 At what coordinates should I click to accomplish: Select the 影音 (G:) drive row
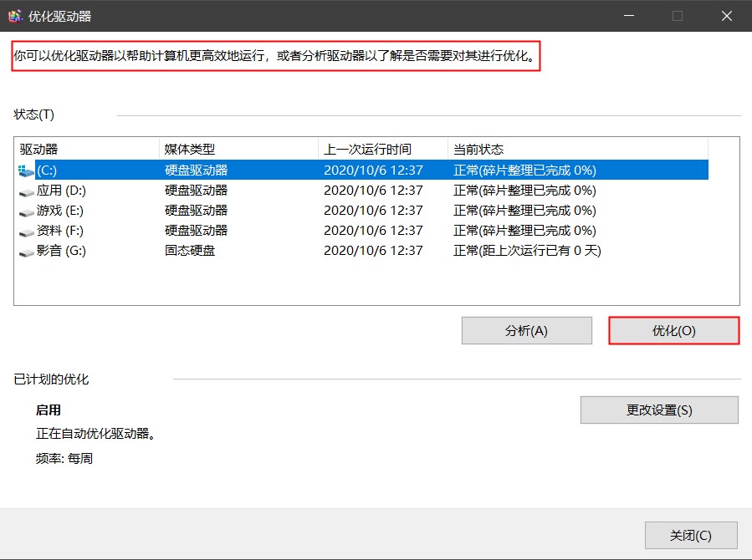coord(251,251)
